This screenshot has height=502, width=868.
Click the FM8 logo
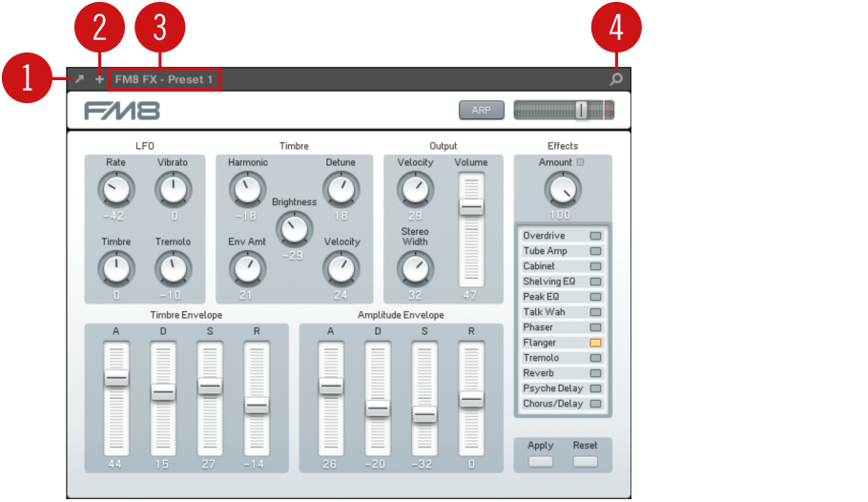(121, 111)
